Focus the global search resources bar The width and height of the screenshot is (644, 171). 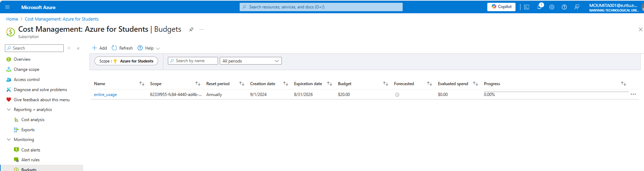[321, 7]
